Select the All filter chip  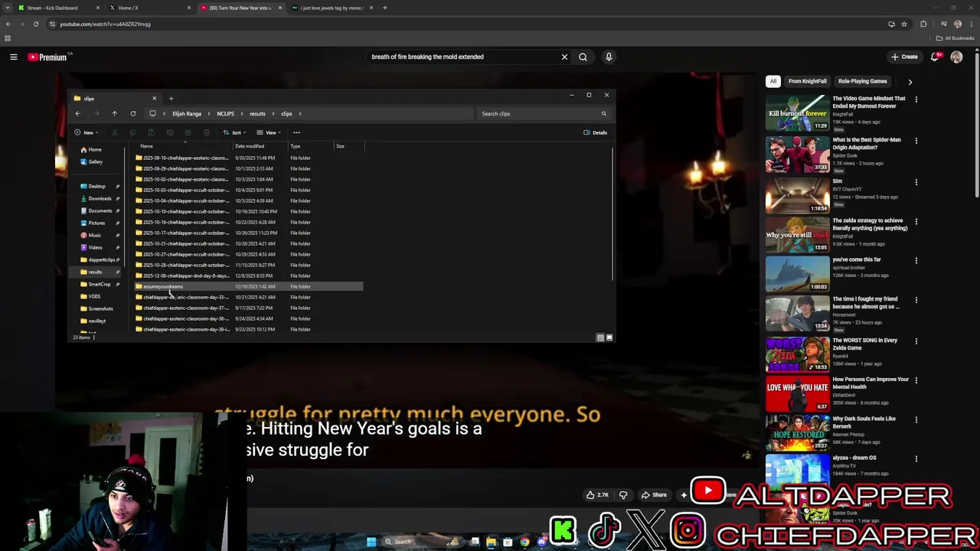pyautogui.click(x=773, y=81)
